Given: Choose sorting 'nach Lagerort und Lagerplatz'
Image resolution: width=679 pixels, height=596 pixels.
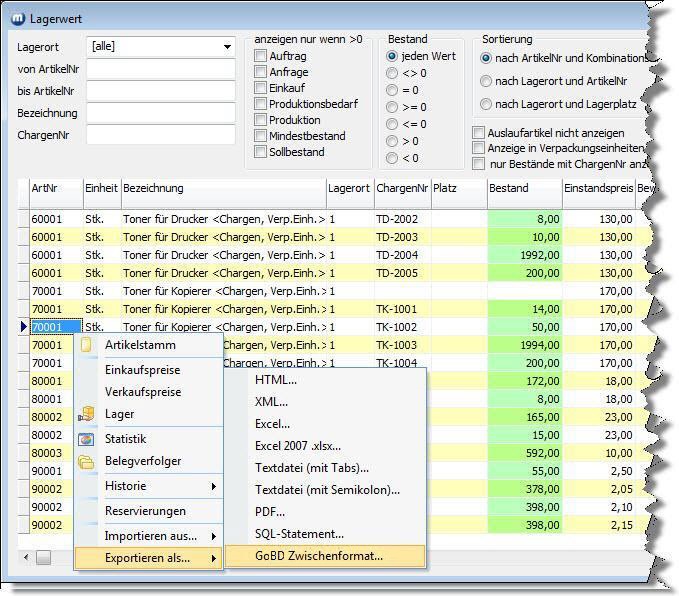Looking at the screenshot, I should tap(487, 104).
